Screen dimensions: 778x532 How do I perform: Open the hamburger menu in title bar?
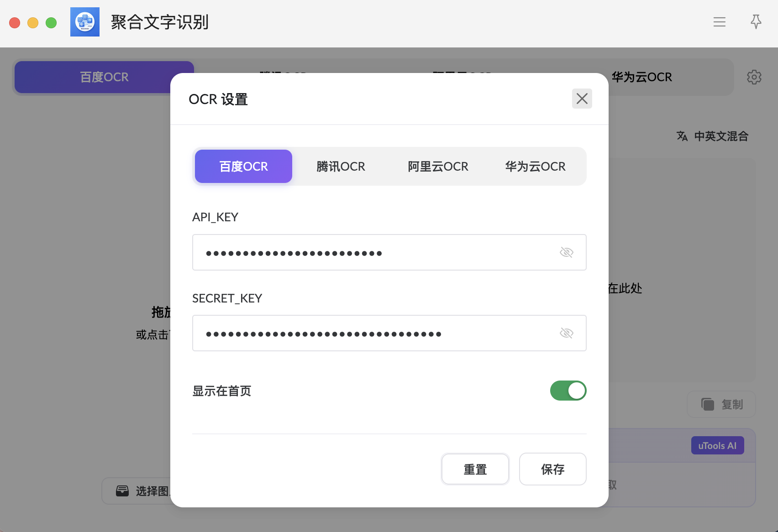(x=719, y=22)
